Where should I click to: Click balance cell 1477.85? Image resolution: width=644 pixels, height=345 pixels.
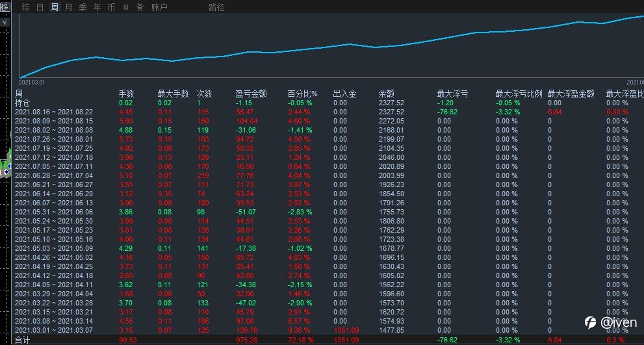click(x=391, y=330)
